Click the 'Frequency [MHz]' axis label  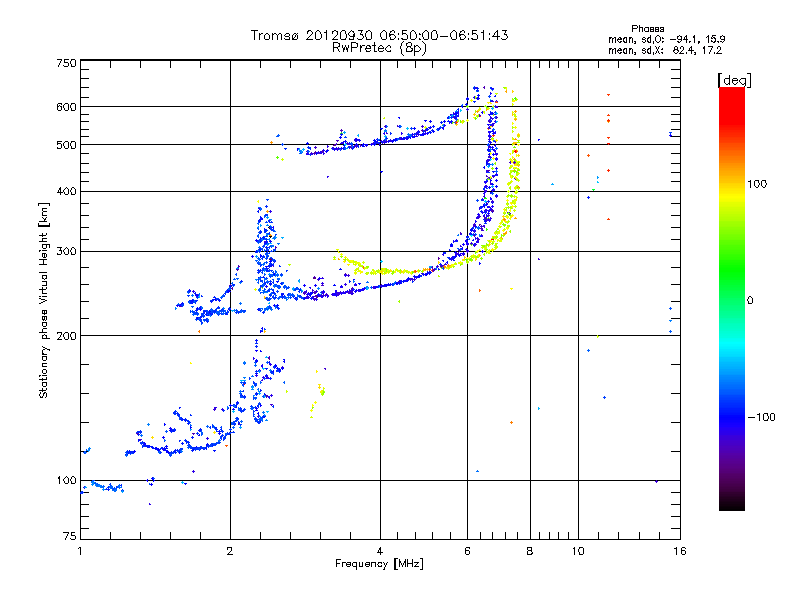pos(379,564)
